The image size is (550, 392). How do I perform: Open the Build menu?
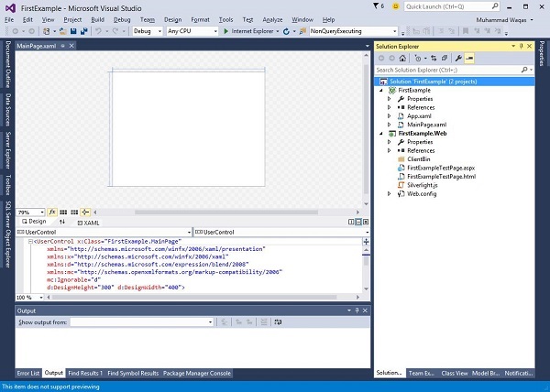(x=97, y=18)
